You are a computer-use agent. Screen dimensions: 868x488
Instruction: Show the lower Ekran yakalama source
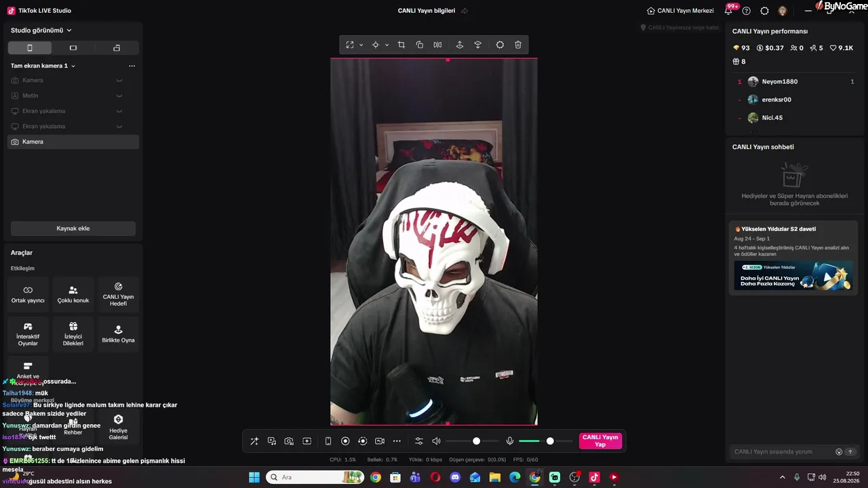pos(119,127)
